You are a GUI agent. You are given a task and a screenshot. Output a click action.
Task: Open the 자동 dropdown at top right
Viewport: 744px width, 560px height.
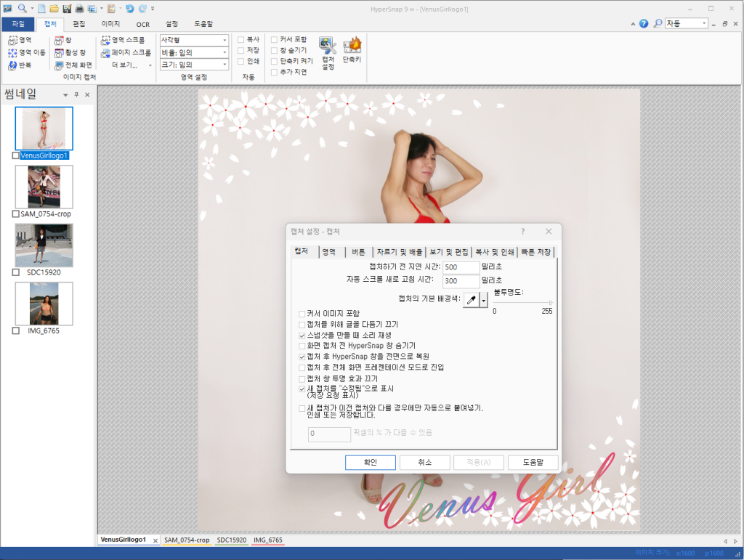[x=704, y=23]
